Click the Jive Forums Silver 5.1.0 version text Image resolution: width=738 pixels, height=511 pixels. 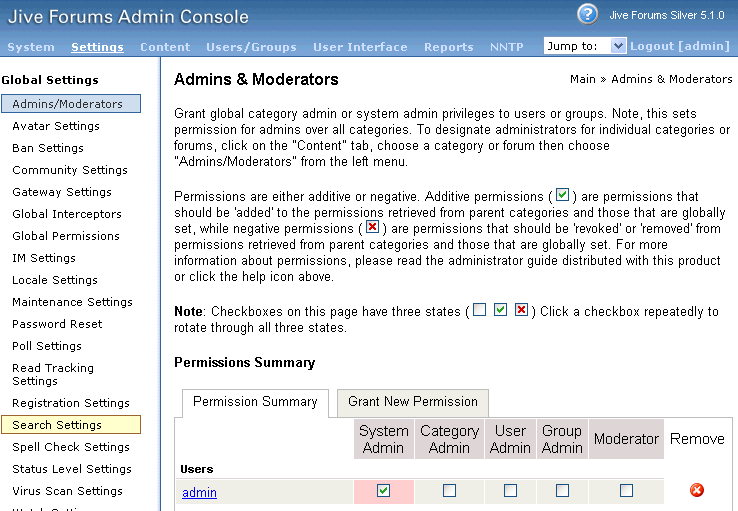coord(667,15)
